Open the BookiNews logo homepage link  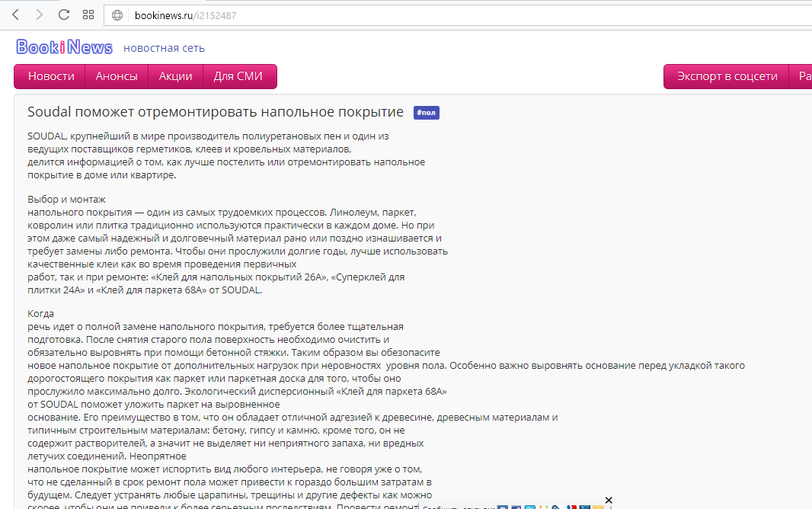click(x=64, y=47)
